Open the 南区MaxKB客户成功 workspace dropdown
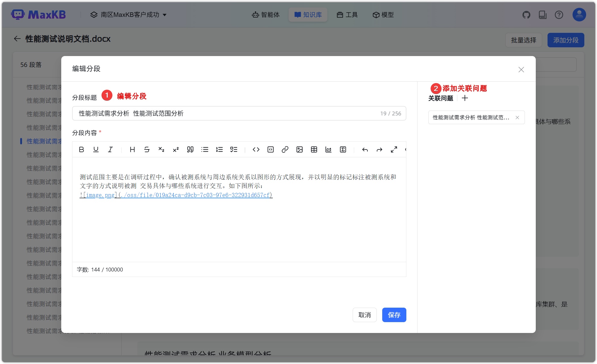This screenshot has height=364, width=597. pyautogui.click(x=129, y=14)
